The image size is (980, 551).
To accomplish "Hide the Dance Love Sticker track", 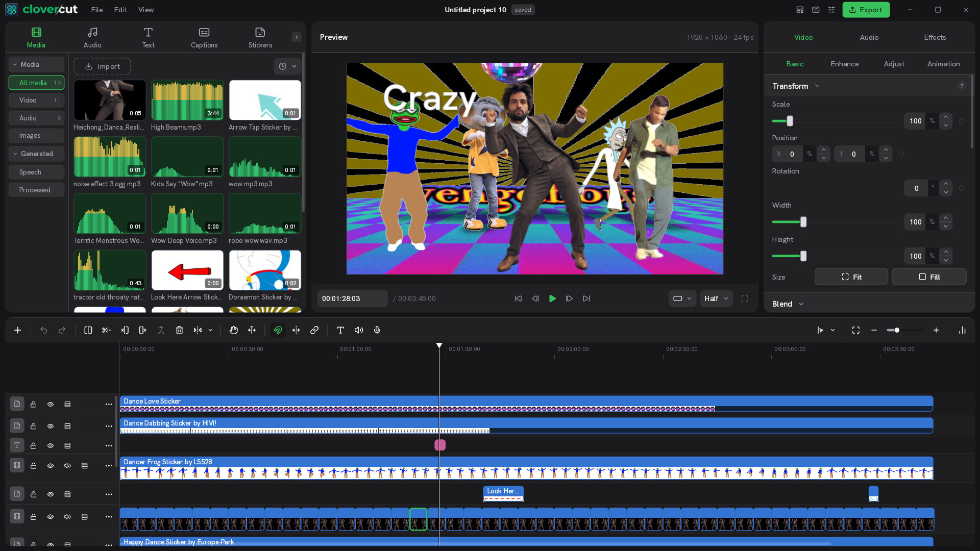I will point(51,405).
